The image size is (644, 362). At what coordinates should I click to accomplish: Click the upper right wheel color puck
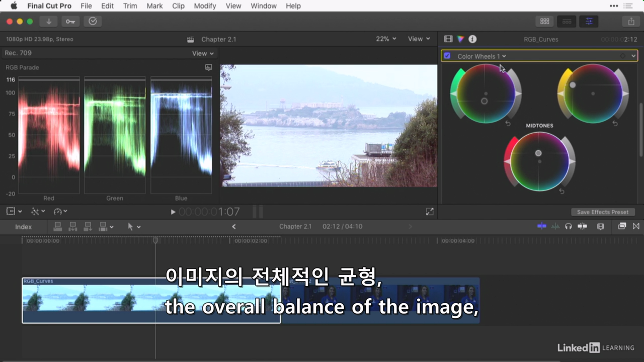(573, 85)
